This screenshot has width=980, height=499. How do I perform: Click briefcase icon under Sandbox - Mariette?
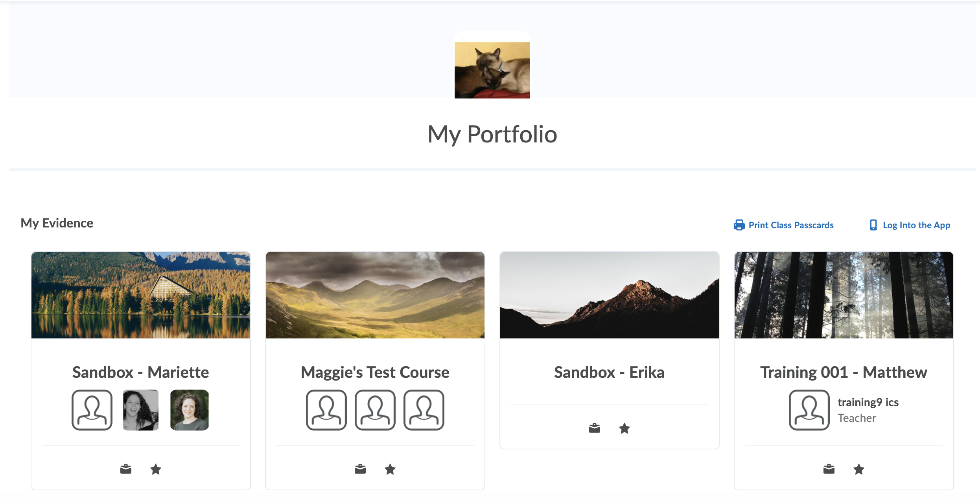[x=126, y=469]
